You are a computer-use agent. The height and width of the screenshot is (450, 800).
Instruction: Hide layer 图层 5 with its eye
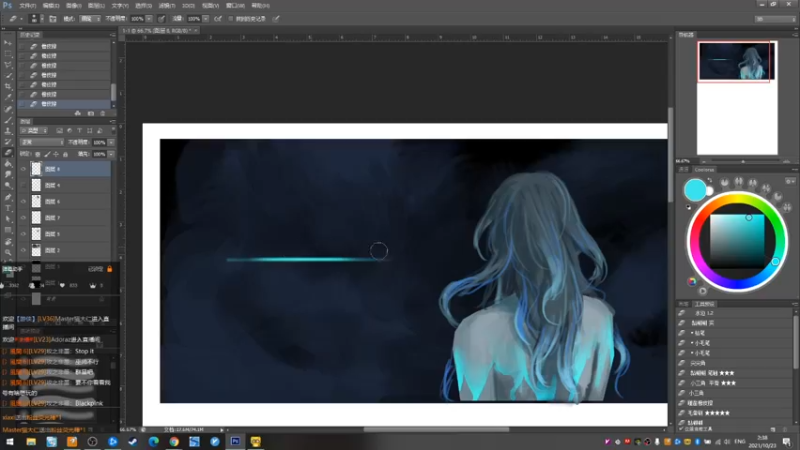click(x=23, y=234)
